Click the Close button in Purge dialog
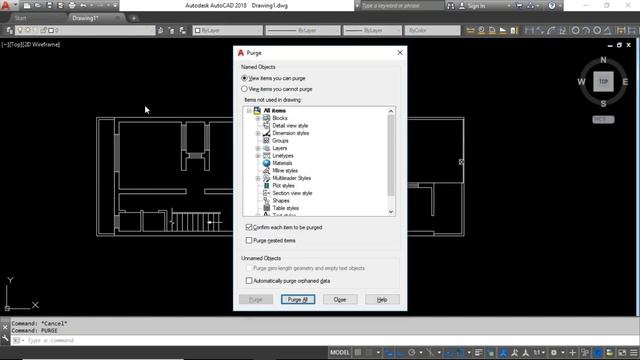The image size is (640, 360). point(340,299)
